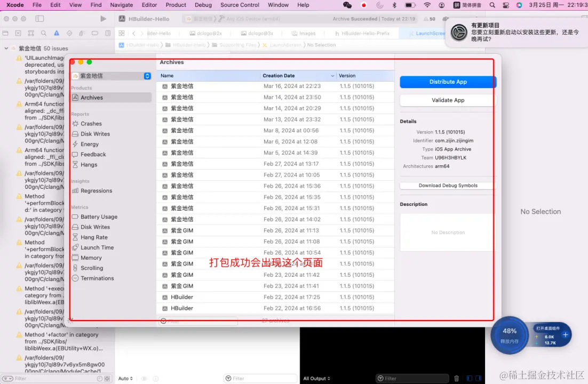Select Archives in Organizer sidebar
Viewport: 588px width, 384px height.
[112, 98]
